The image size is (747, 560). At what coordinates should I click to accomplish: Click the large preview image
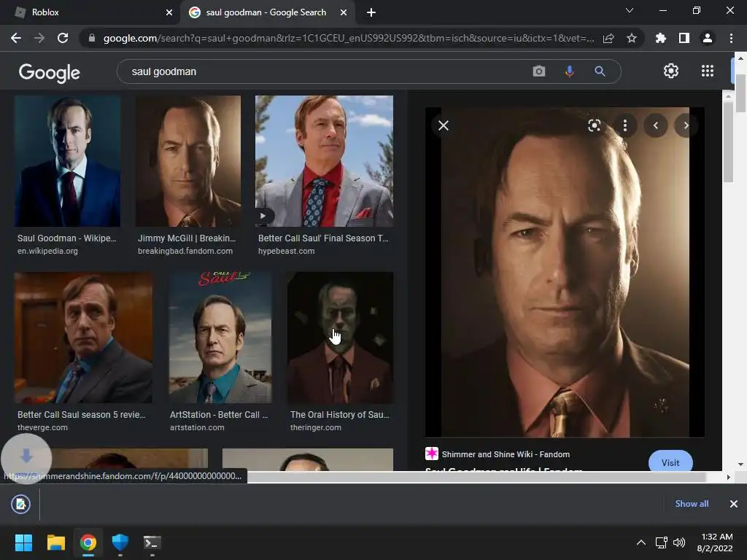point(565,273)
